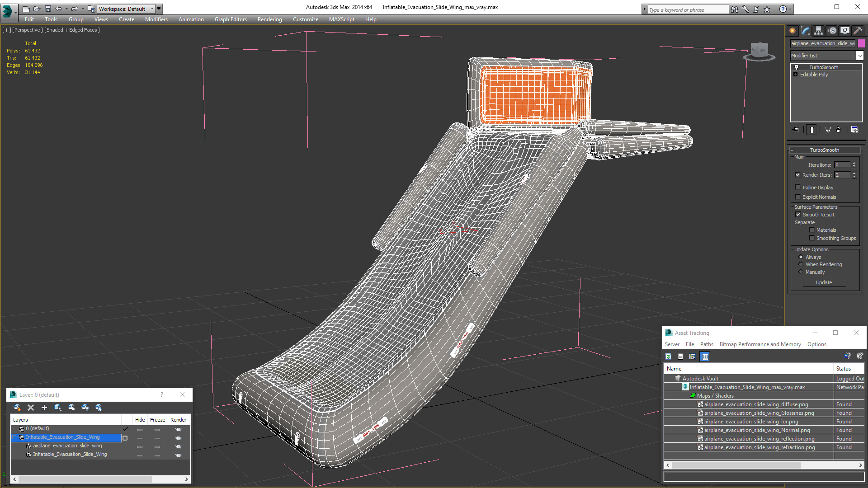
Task: Open the Utilities hammer panel
Action: (858, 31)
